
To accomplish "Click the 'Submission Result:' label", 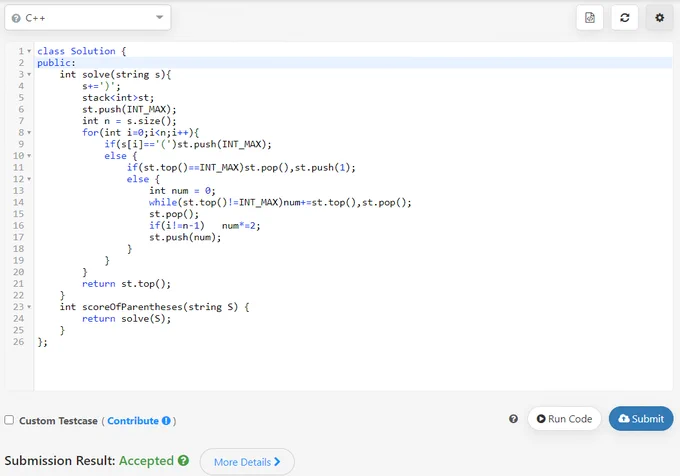I will click(60, 461).
